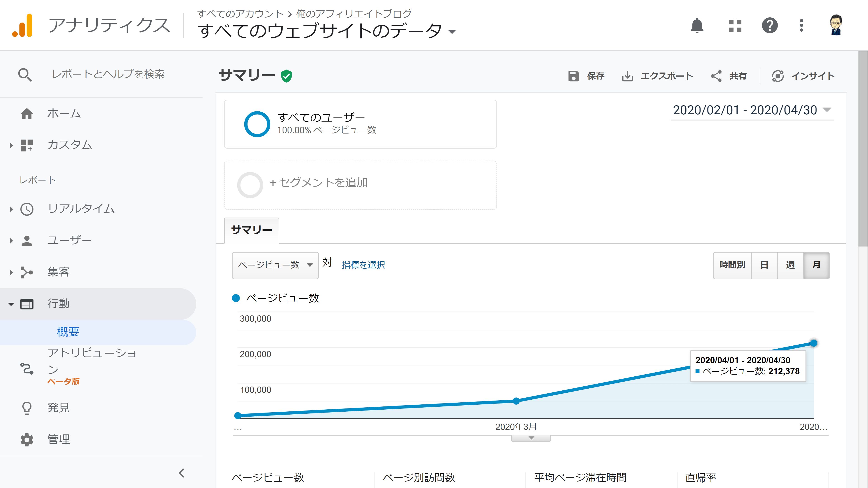Open the three-dot more options menu
The height and width of the screenshot is (488, 868).
pyautogui.click(x=801, y=26)
